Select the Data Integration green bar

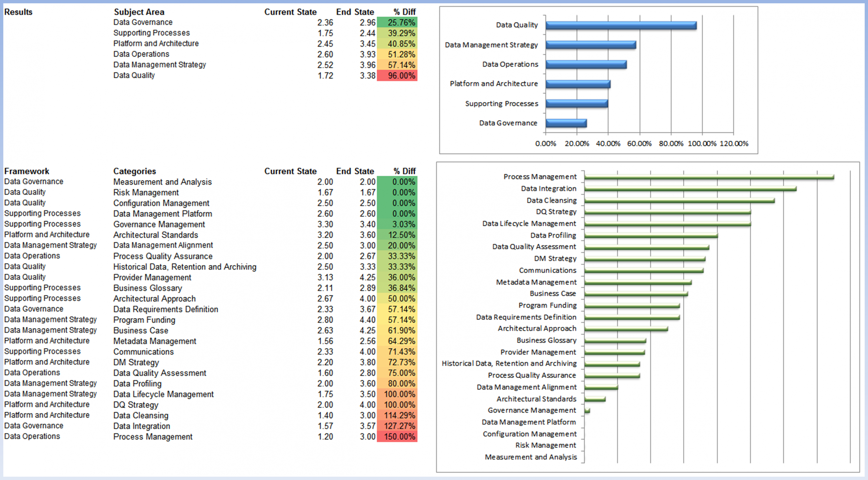click(690, 188)
